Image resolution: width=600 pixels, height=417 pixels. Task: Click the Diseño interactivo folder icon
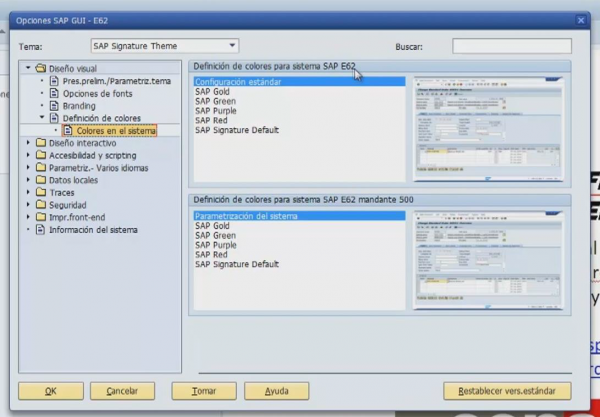pyautogui.click(x=41, y=143)
